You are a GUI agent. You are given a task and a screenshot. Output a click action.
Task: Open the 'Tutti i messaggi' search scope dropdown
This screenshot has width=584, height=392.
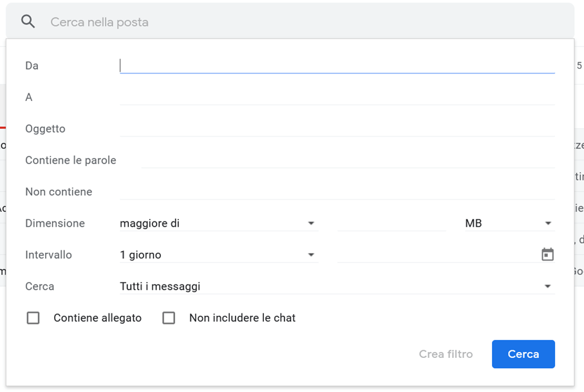(x=337, y=286)
